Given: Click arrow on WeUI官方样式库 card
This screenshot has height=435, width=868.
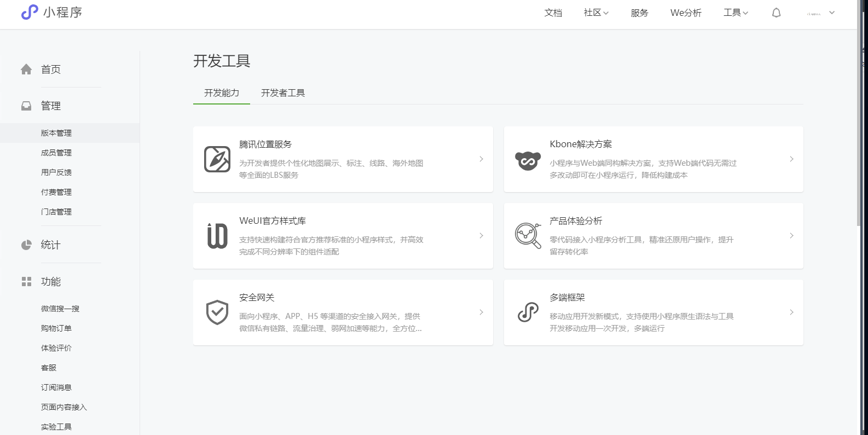Looking at the screenshot, I should click(x=481, y=236).
